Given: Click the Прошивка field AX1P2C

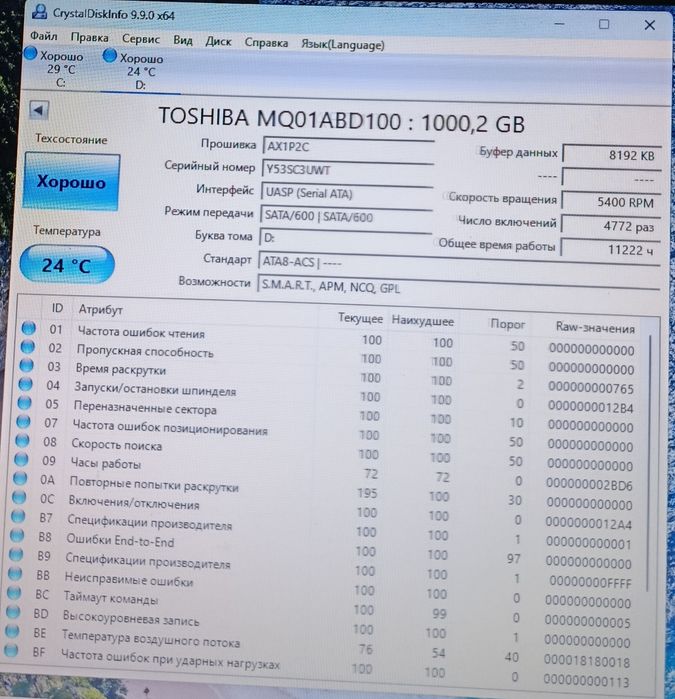Looking at the screenshot, I should (x=348, y=147).
